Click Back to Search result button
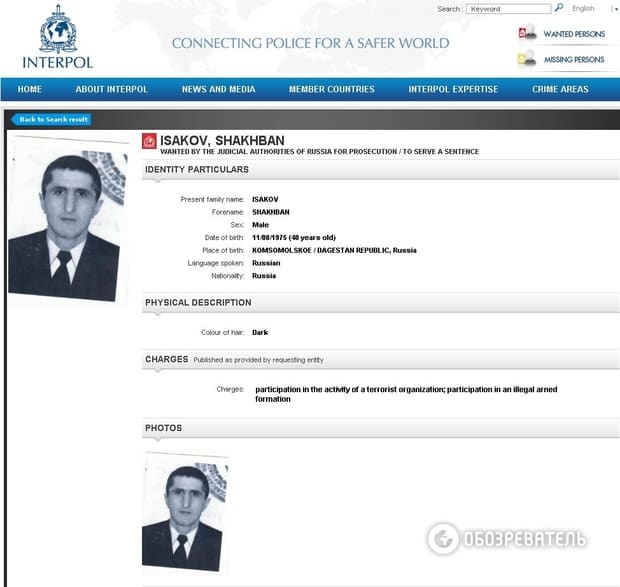The image size is (620, 587). click(51, 119)
